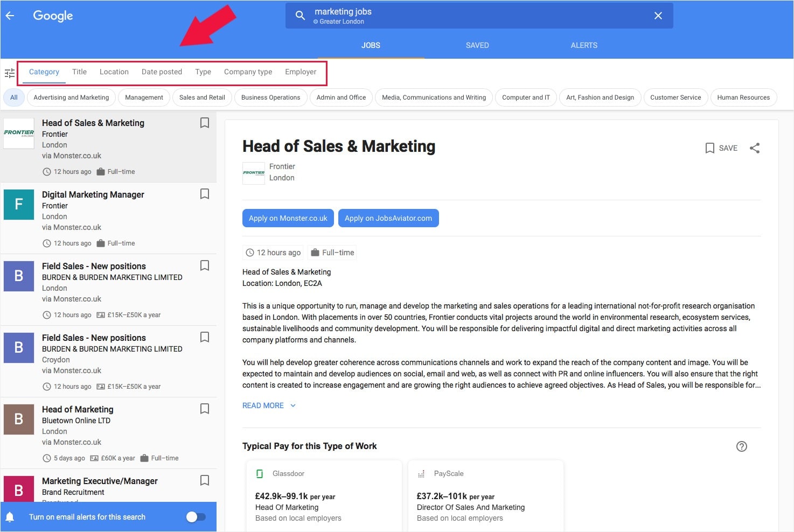Select the Title filter tab

point(79,72)
